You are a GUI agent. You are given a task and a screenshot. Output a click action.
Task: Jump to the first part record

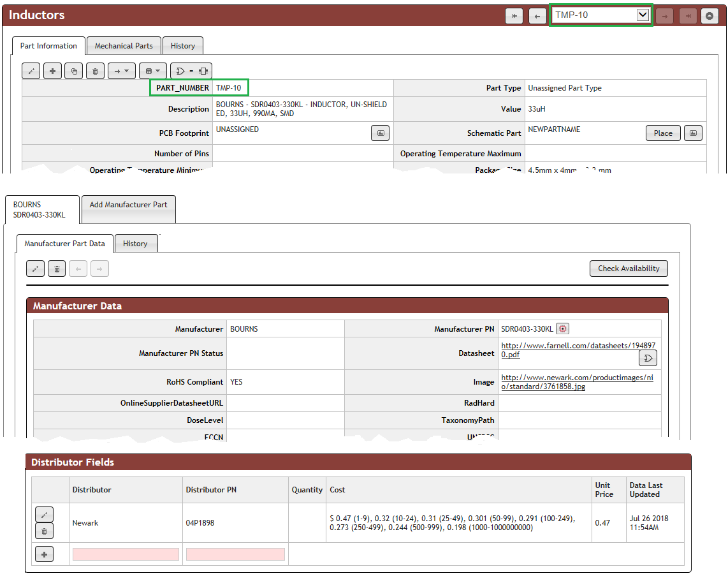pyautogui.click(x=514, y=16)
